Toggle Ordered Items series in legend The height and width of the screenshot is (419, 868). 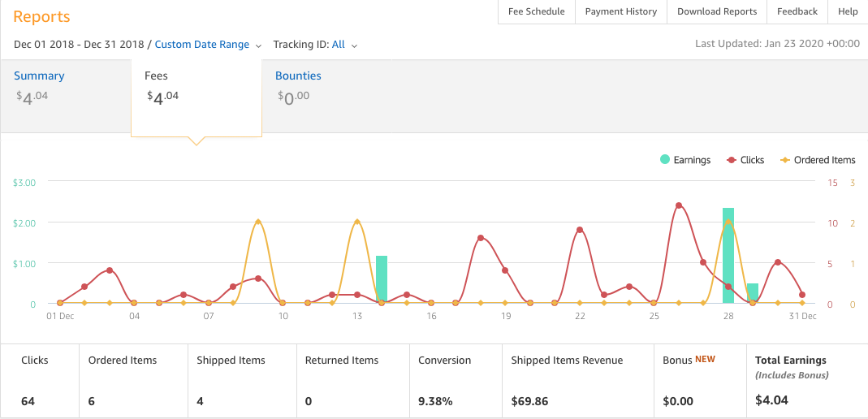tap(817, 160)
